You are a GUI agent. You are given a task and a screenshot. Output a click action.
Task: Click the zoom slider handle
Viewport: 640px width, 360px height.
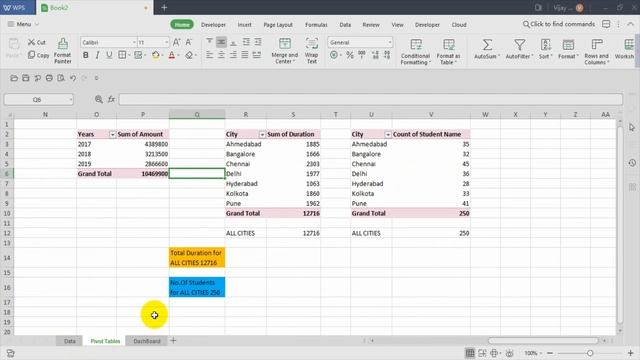(x=590, y=353)
